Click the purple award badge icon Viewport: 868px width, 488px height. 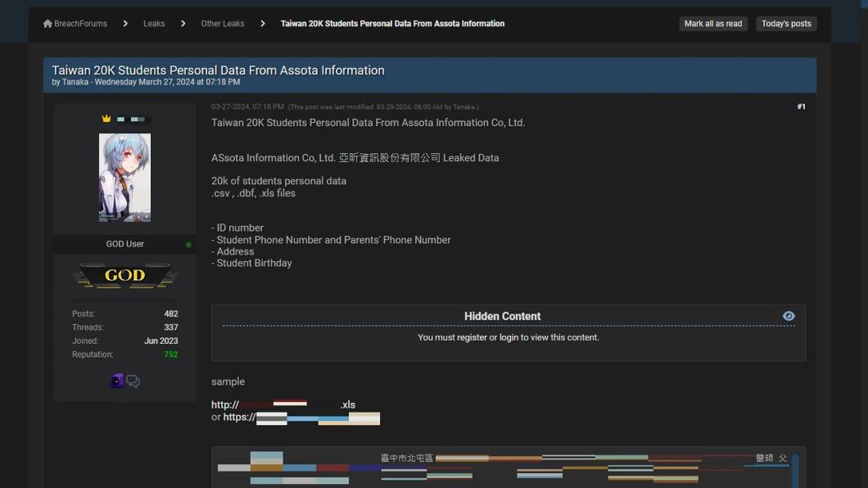pyautogui.click(x=117, y=381)
